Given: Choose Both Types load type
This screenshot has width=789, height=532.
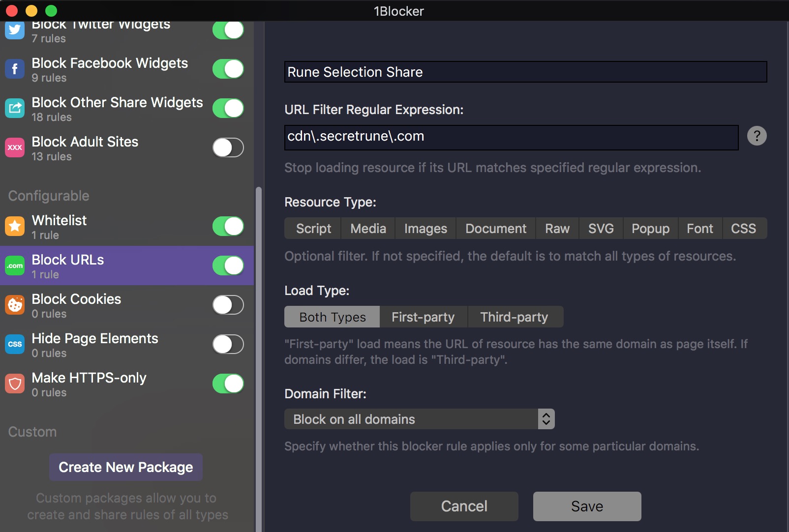Looking at the screenshot, I should (332, 317).
